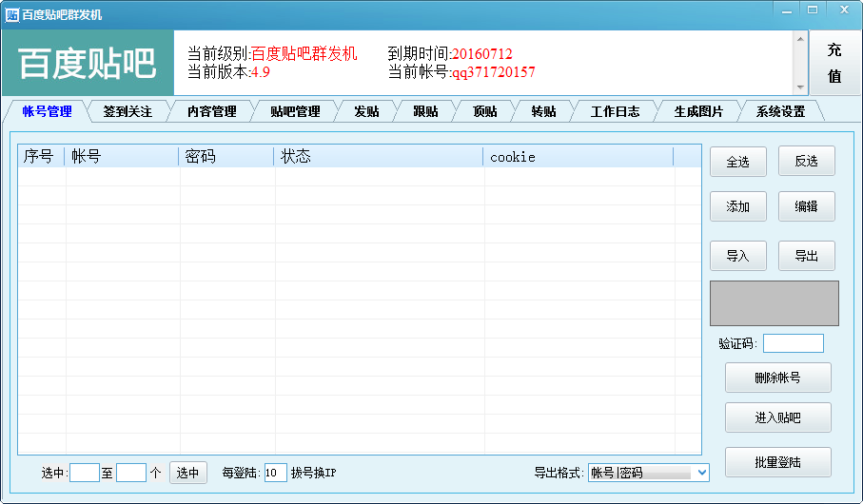The width and height of the screenshot is (863, 504).
Task: Switch to the 签到关注 tab
Action: point(127,111)
